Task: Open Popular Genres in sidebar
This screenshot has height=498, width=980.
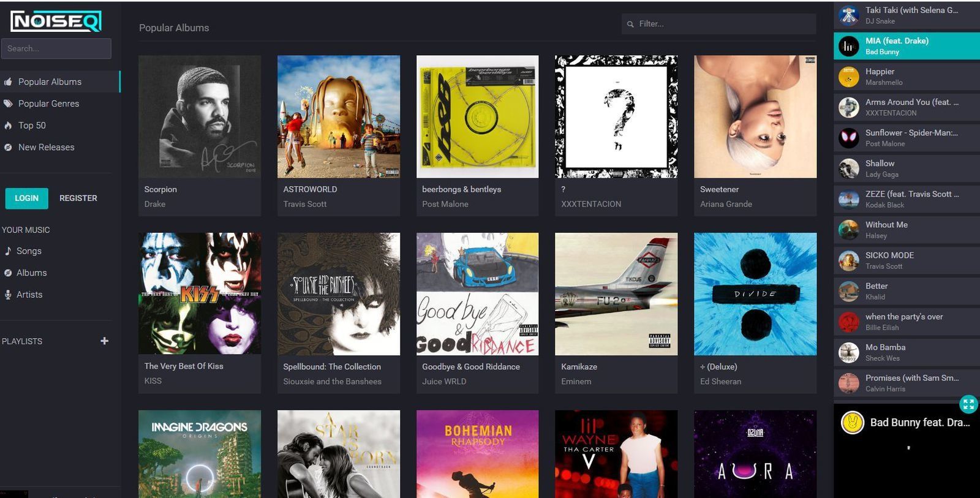Action: coord(60,104)
